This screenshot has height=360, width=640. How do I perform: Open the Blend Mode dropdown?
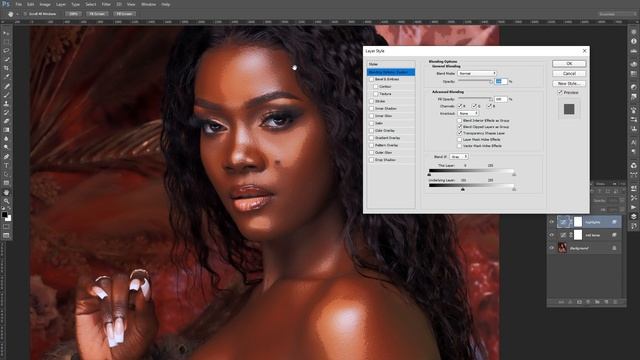[477, 73]
